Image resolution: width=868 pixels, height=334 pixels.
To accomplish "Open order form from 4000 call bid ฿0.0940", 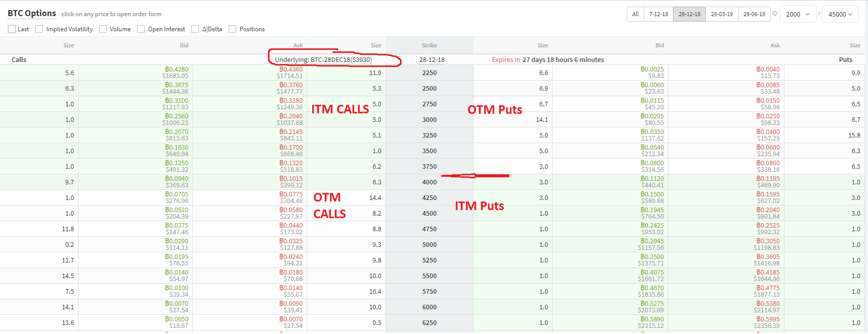I will [177, 179].
